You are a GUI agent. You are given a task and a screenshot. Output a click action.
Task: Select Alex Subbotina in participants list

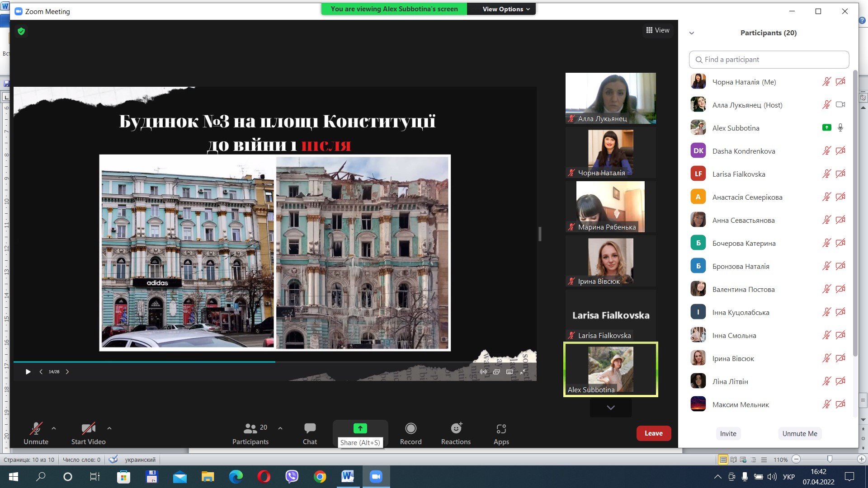[736, 128]
